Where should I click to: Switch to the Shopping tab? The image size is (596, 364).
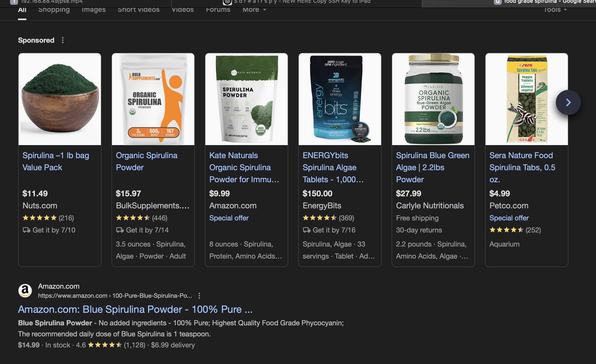(x=54, y=10)
